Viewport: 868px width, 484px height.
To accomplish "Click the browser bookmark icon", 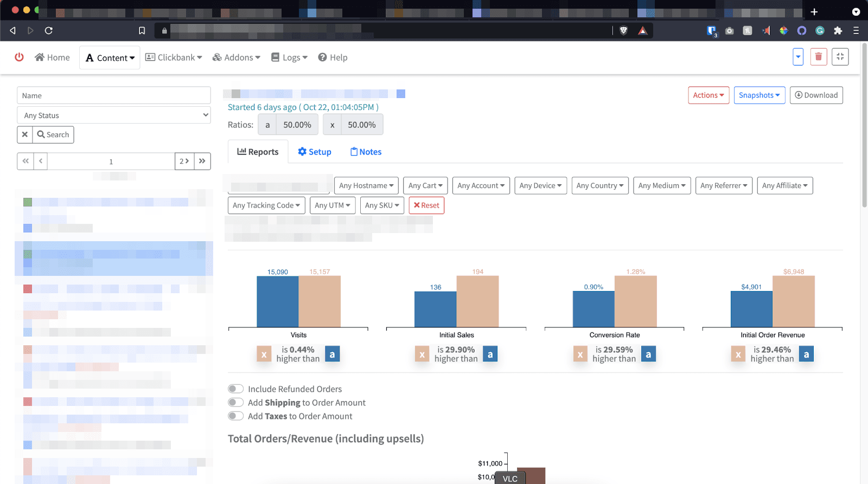I will pyautogui.click(x=142, y=31).
